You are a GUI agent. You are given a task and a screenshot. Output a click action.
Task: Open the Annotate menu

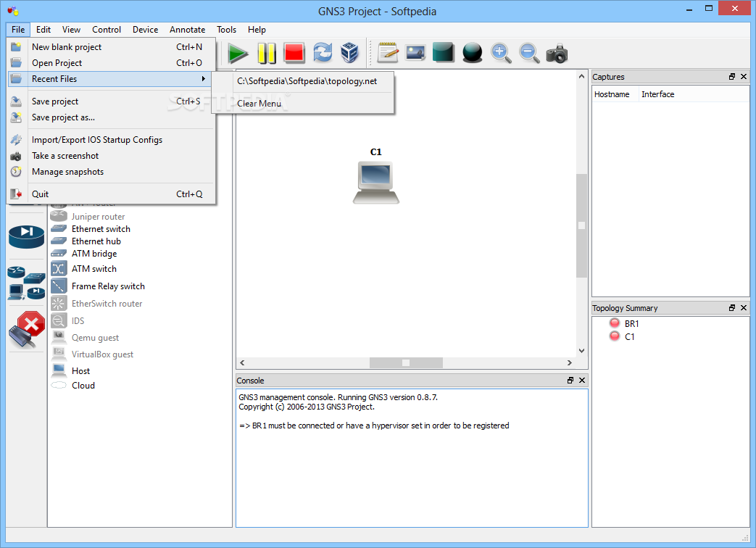pos(188,30)
